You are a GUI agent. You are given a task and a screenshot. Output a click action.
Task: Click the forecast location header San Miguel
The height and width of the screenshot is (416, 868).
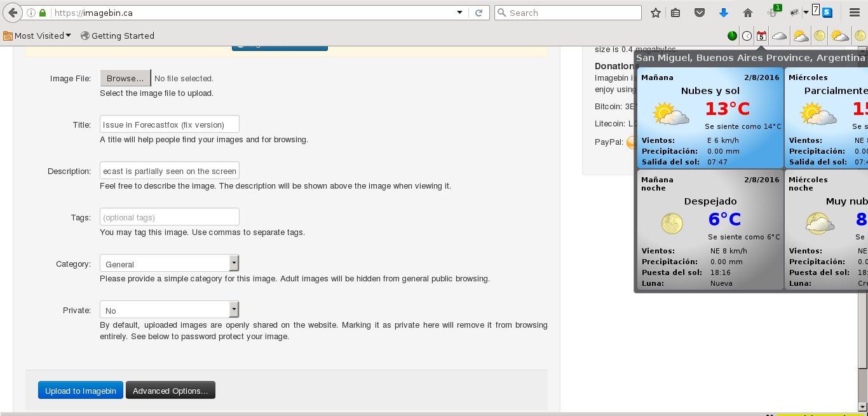point(752,58)
